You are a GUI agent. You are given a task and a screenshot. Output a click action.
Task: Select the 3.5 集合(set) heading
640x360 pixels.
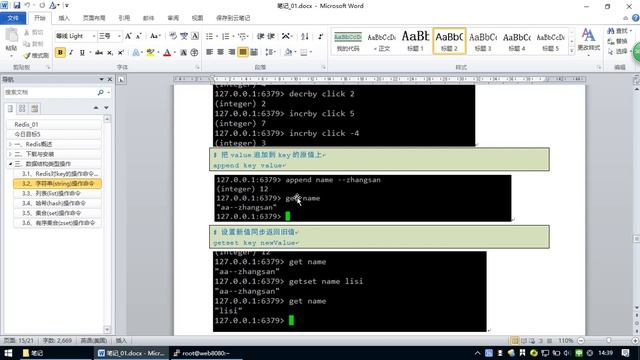57,213
